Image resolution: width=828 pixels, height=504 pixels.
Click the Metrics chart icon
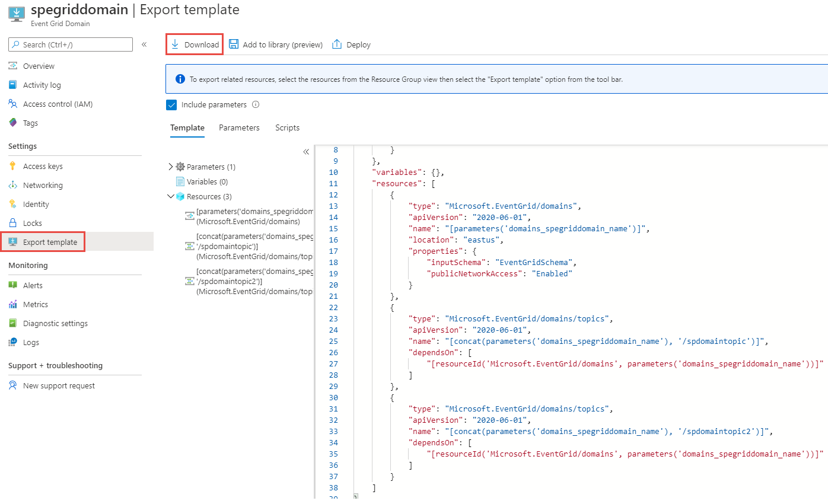[x=13, y=304]
